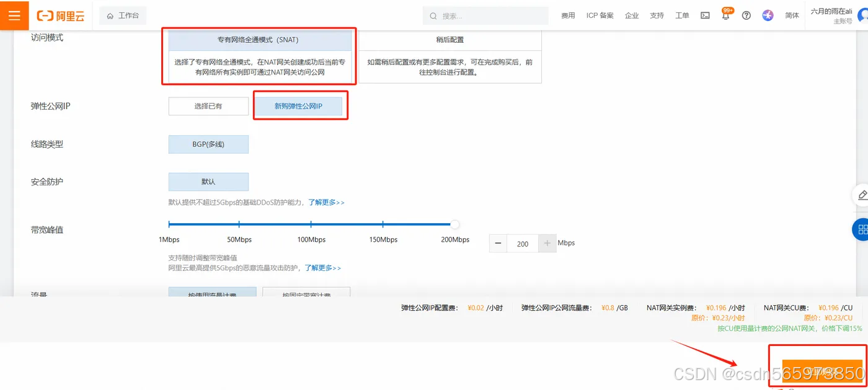Launch Cloud Shell terminal icon
The image size is (868, 390).
click(705, 16)
